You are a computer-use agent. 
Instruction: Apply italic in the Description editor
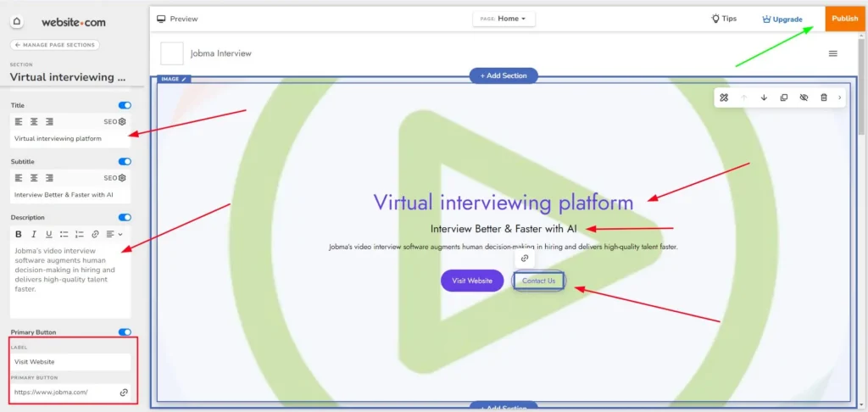(x=34, y=234)
